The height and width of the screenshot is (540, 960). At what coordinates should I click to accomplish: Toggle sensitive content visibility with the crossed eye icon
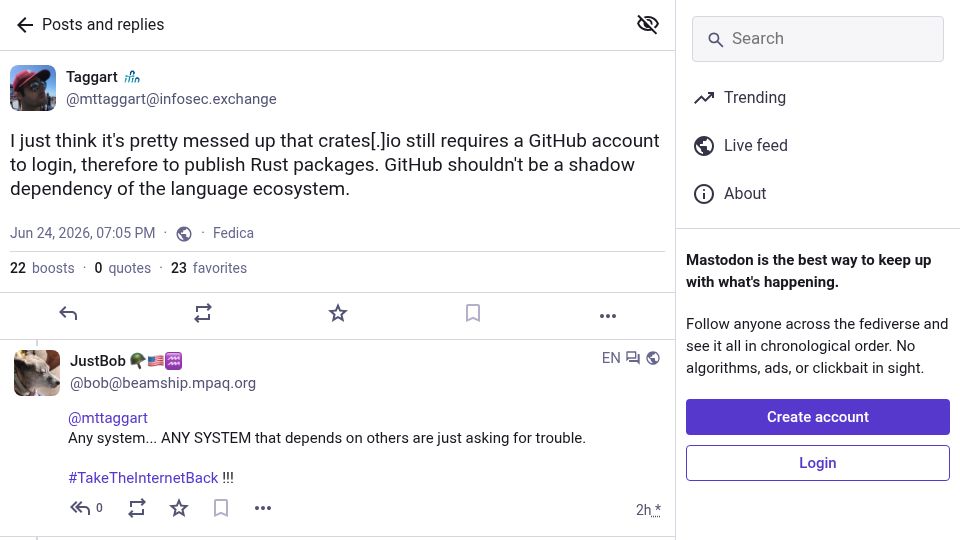coord(647,24)
